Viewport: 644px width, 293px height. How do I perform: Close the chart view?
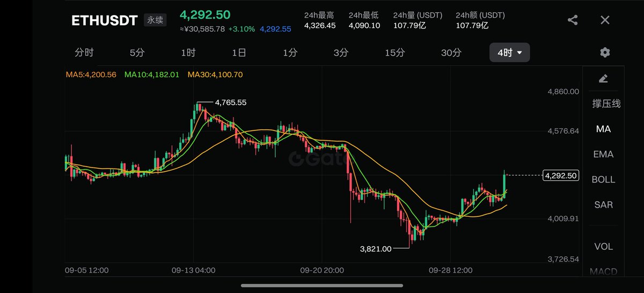[x=605, y=20]
